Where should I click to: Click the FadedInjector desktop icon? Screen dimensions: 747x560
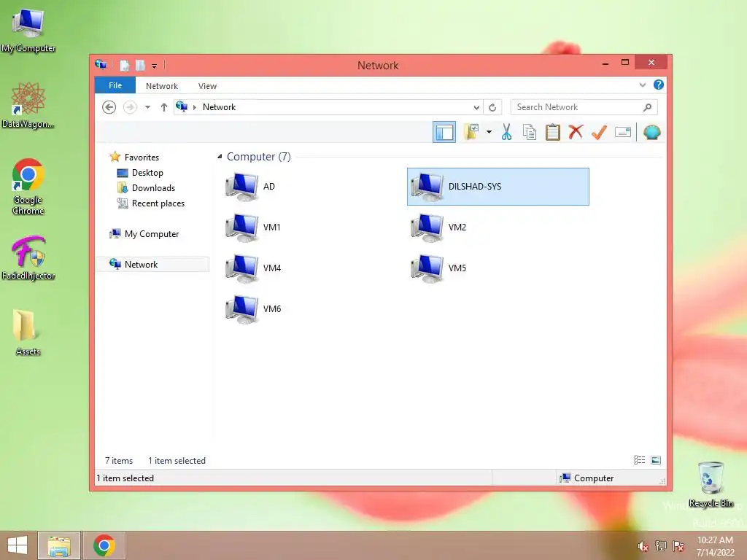(28, 258)
